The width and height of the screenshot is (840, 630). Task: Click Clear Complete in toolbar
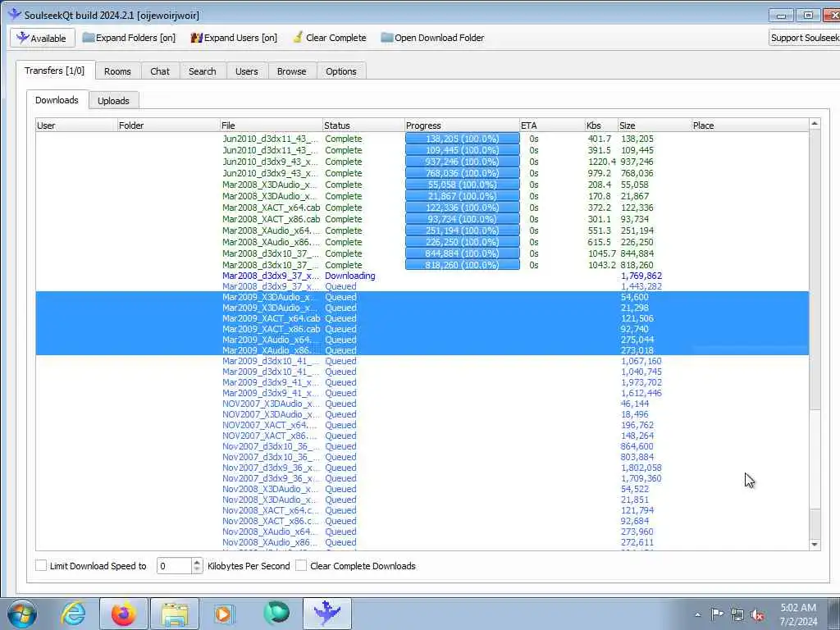tap(330, 38)
